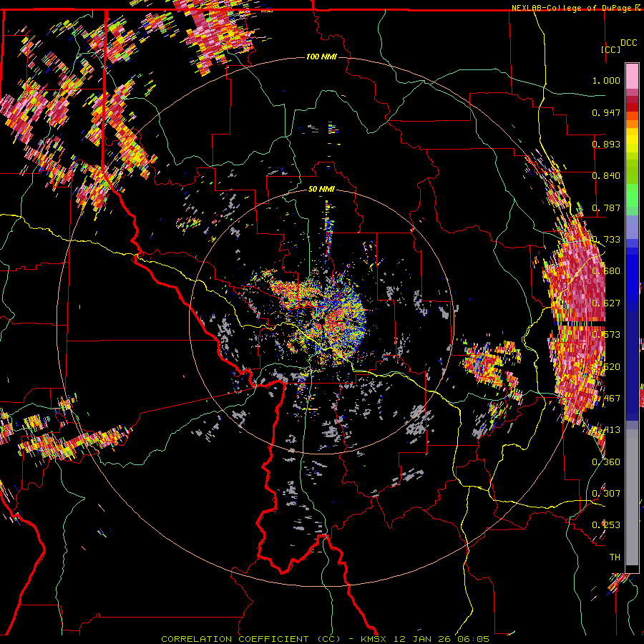Click the 0.360 scale value
The width and height of the screenshot is (644, 644).
[x=606, y=462]
